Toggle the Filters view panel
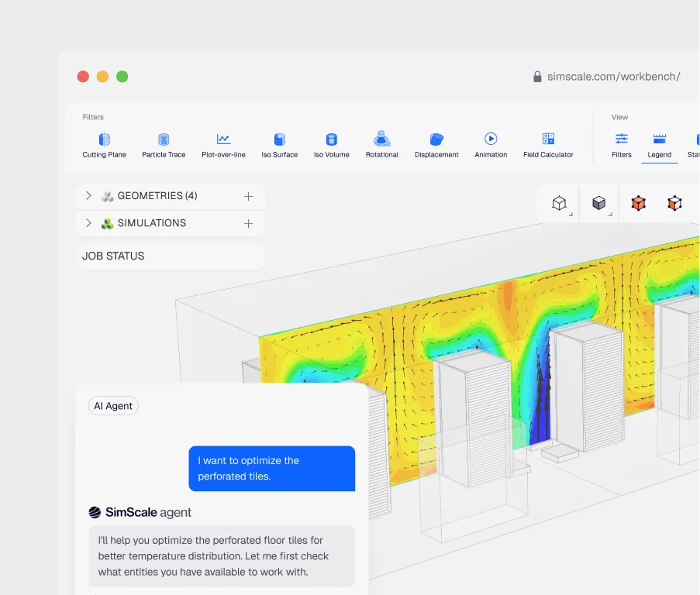 coord(622,146)
